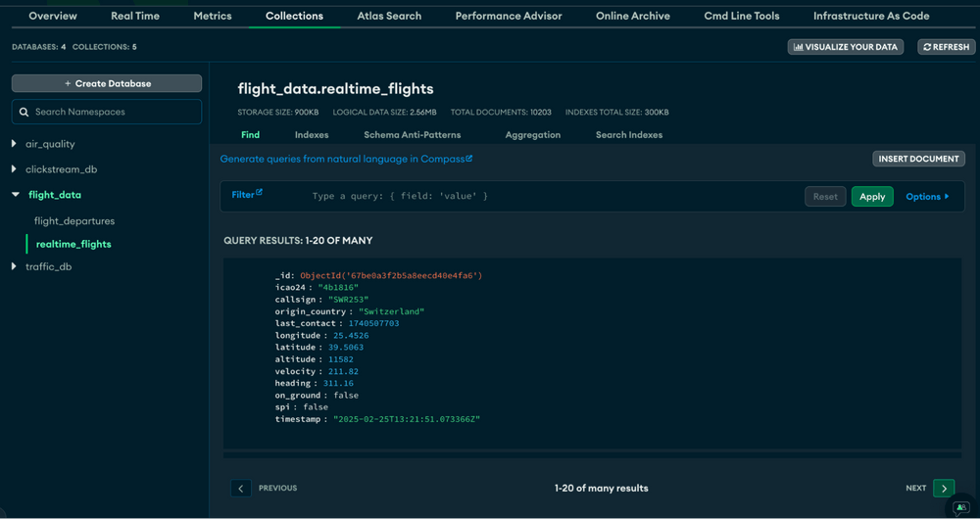This screenshot has width=980, height=519.
Task: Apply the filter query
Action: point(872,197)
